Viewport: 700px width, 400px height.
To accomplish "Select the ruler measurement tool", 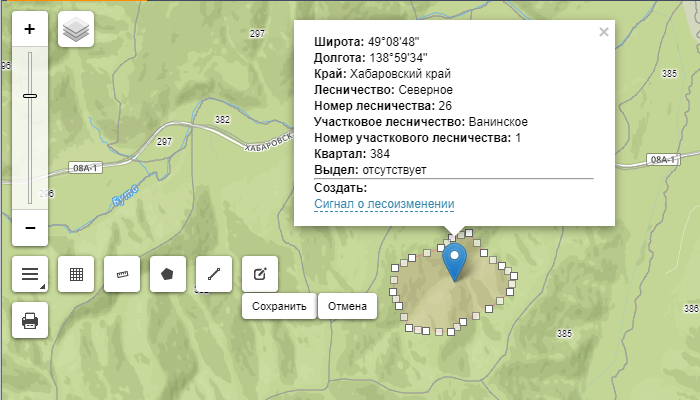I will click(x=122, y=273).
